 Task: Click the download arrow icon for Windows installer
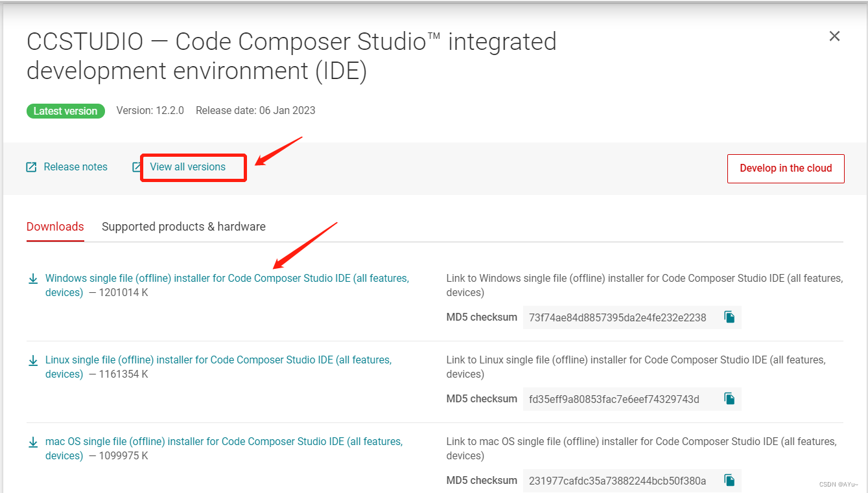point(33,279)
